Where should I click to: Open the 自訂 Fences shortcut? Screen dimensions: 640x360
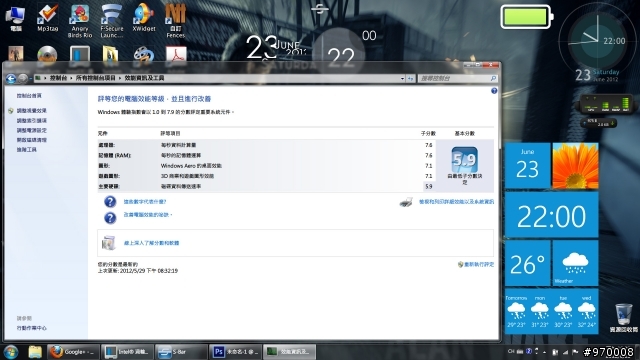tap(176, 21)
